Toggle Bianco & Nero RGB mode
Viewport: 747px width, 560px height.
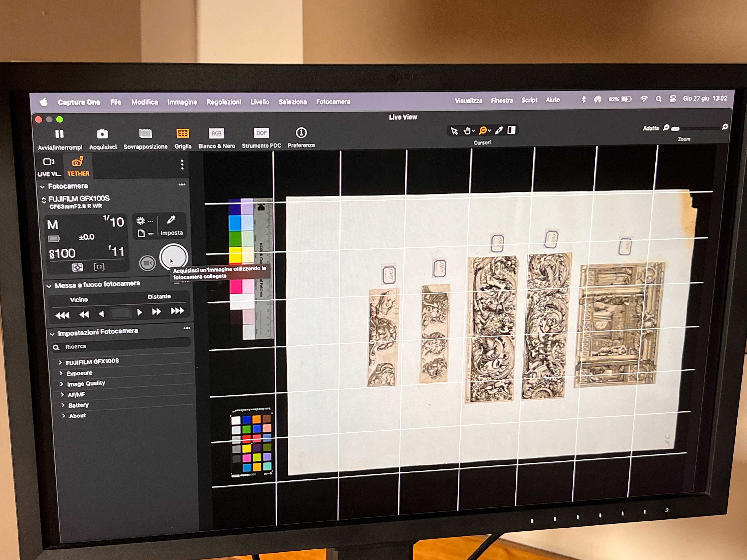(217, 133)
